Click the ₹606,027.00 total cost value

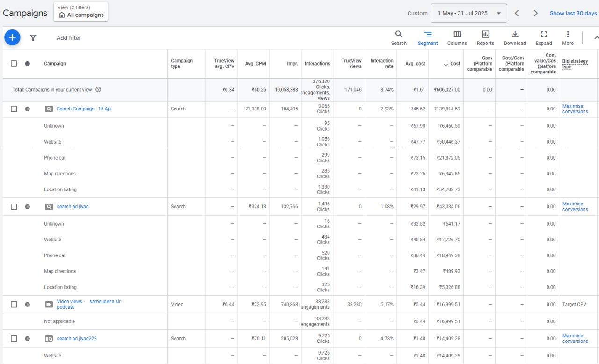[447, 90]
